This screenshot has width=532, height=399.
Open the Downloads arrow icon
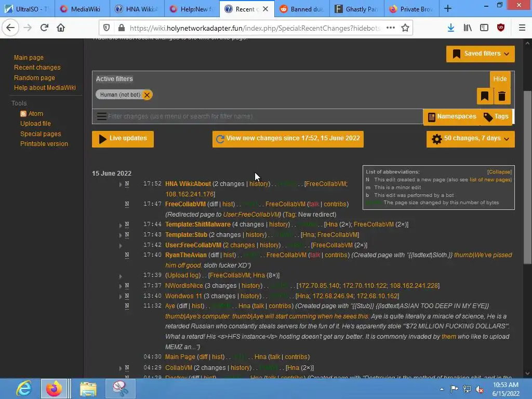pos(451,28)
